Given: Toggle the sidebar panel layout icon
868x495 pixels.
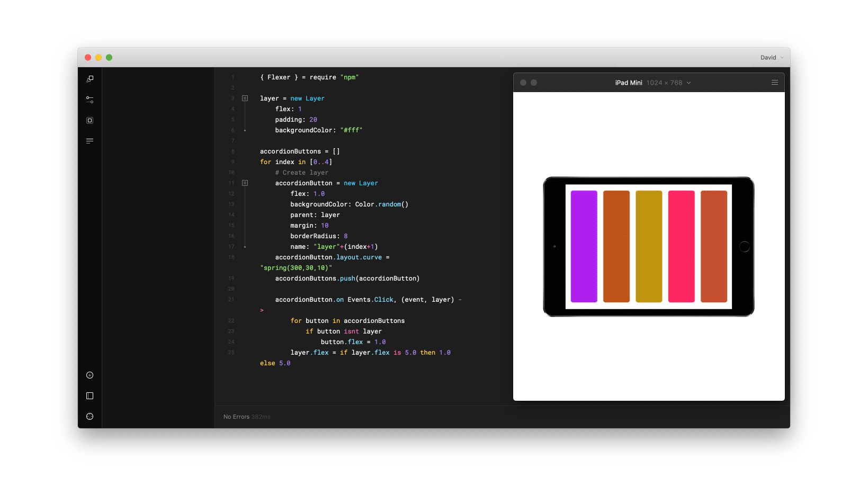Looking at the screenshot, I should tap(90, 396).
